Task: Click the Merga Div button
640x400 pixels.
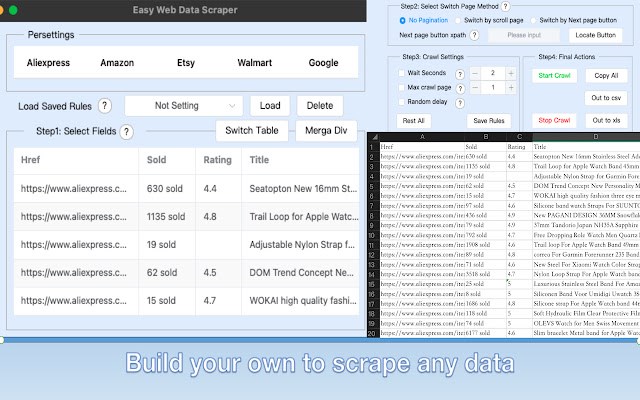Action: coord(326,131)
